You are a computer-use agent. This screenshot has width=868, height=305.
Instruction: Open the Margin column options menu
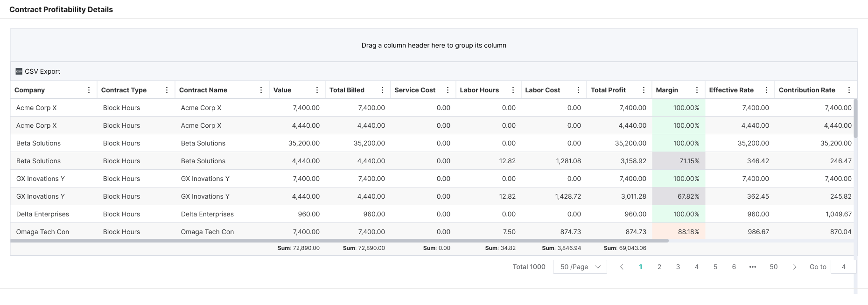pos(697,90)
